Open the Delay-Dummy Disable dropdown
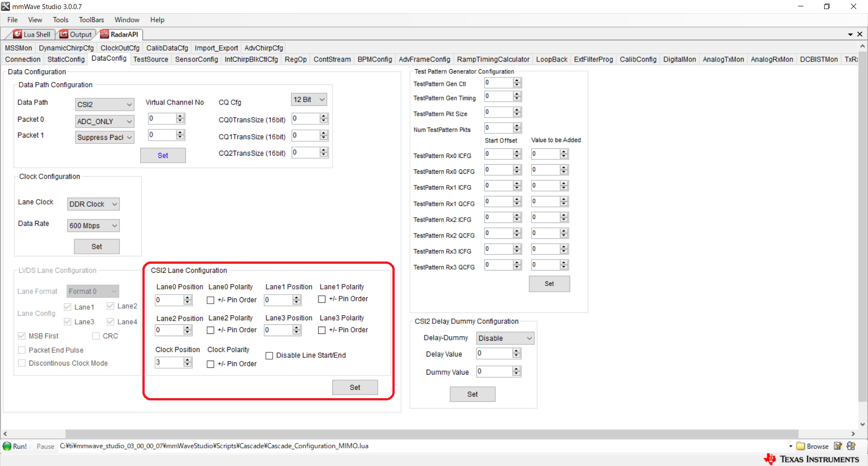Image resolution: width=868 pixels, height=466 pixels. pyautogui.click(x=505, y=338)
